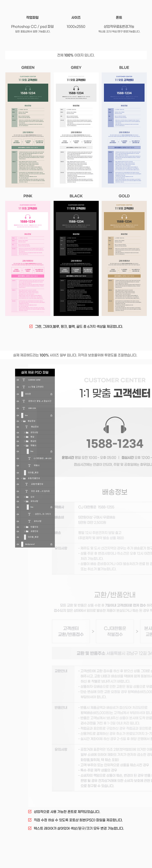Collapse the 교환/반품안내 layer group
Screen dimensions: 152x868
click(x=22, y=478)
